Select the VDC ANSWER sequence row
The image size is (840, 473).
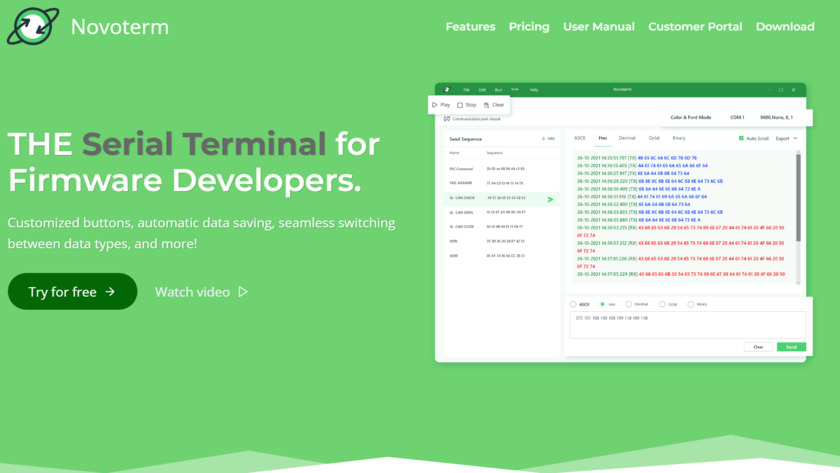[x=501, y=183]
